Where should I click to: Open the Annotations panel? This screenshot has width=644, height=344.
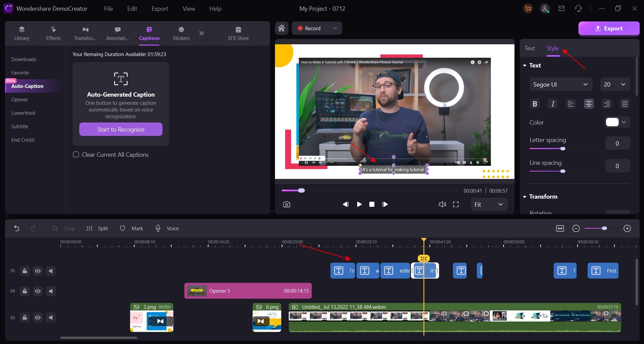(x=118, y=33)
